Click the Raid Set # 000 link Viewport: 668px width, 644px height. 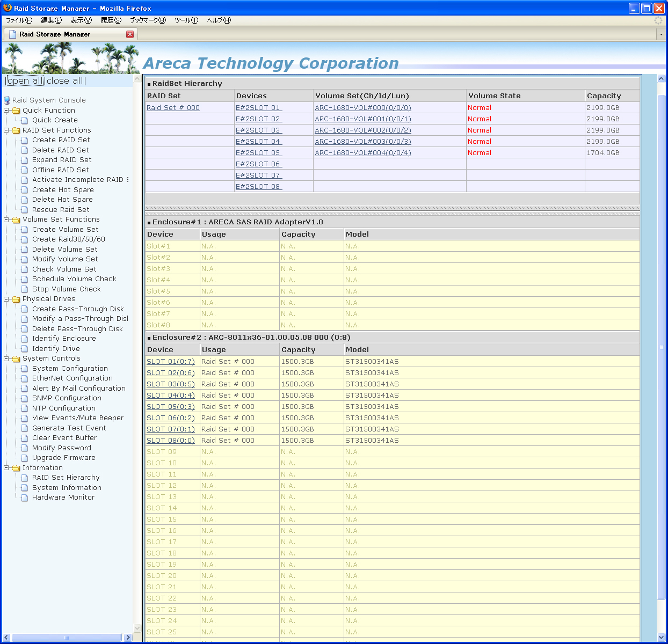click(x=173, y=108)
